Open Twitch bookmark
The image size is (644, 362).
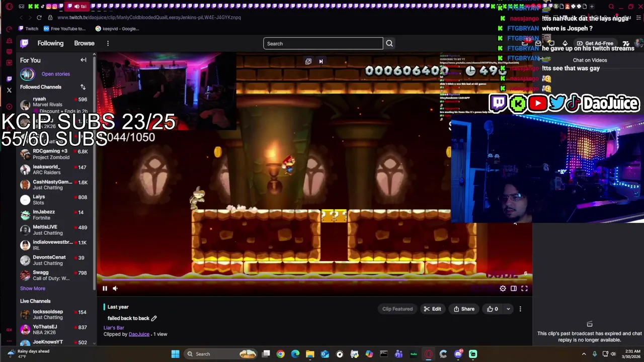click(x=28, y=29)
